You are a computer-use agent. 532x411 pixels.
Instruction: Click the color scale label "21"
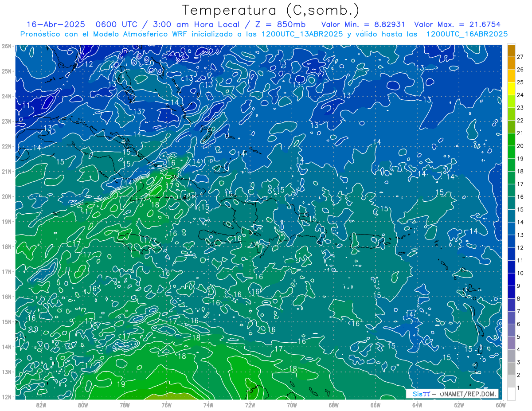pos(520,133)
